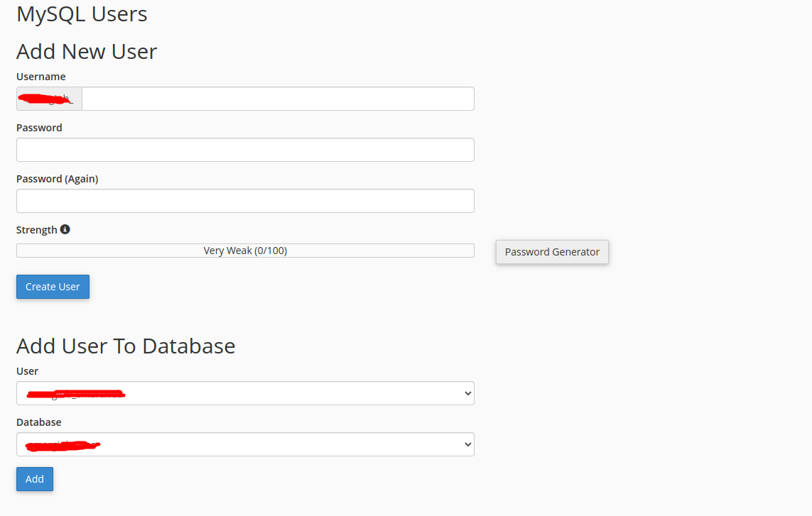Click the Strength info icon
Viewport: 812px width, 516px height.
click(x=65, y=229)
